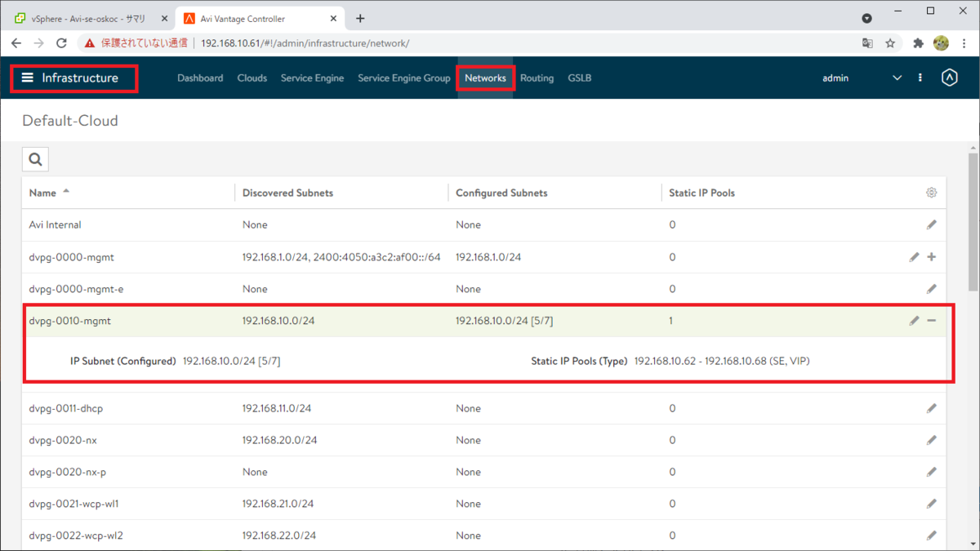
Task: Edit the dvpg-0022-wcp-wl2 network
Action: click(931, 535)
